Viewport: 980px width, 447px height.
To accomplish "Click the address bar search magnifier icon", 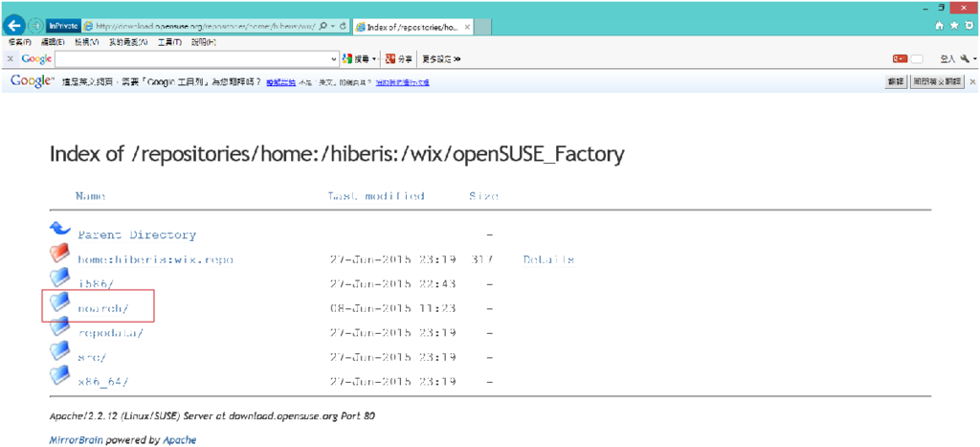I will pos(323,26).
